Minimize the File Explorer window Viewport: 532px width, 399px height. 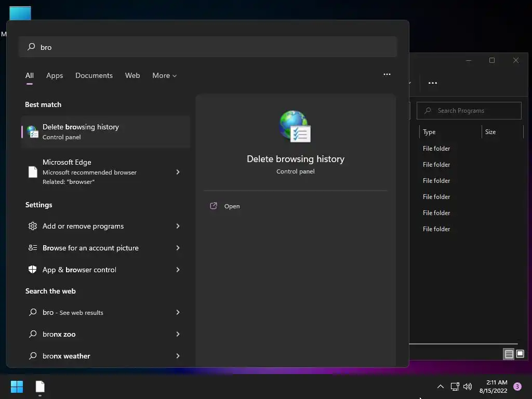pos(469,60)
